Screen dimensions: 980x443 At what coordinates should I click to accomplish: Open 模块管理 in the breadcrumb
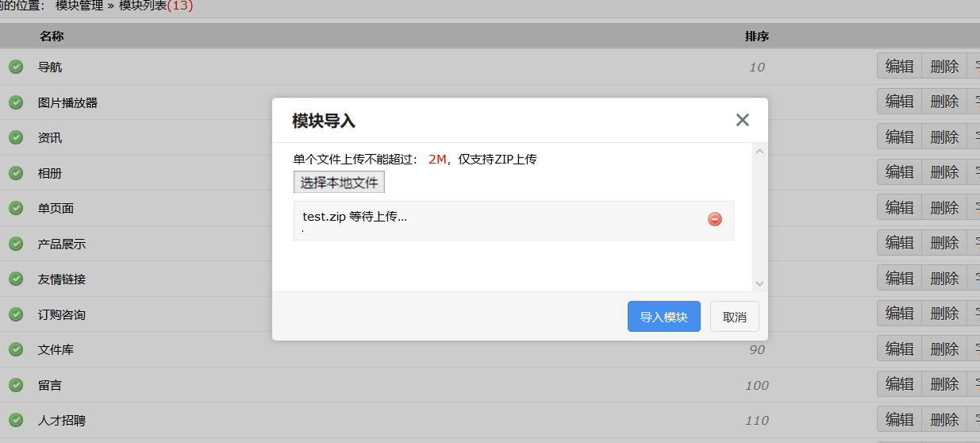point(79,6)
